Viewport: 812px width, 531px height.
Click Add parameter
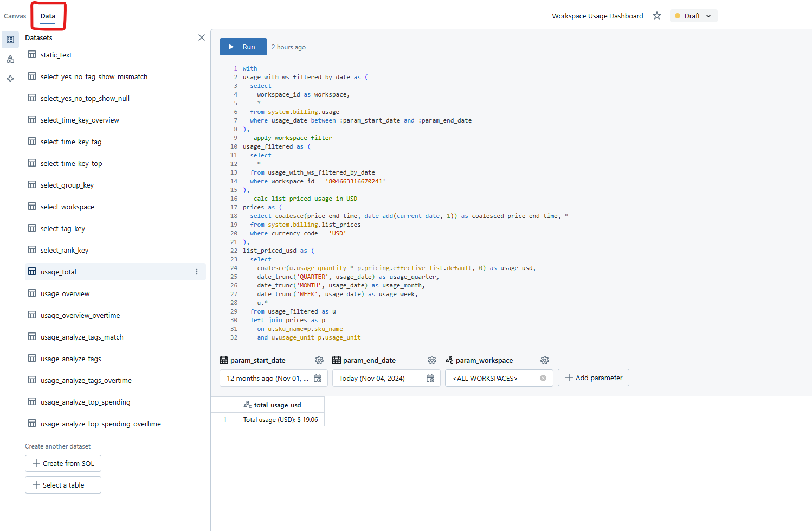pyautogui.click(x=593, y=378)
